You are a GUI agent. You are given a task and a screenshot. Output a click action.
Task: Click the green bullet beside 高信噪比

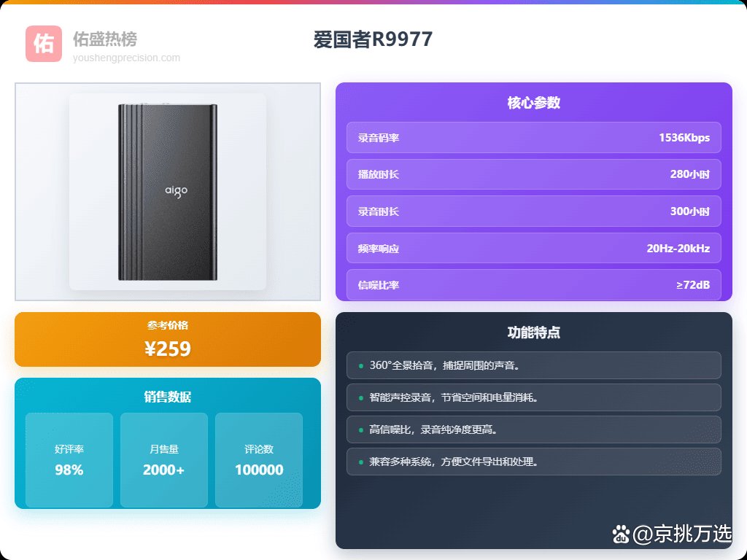(x=361, y=430)
